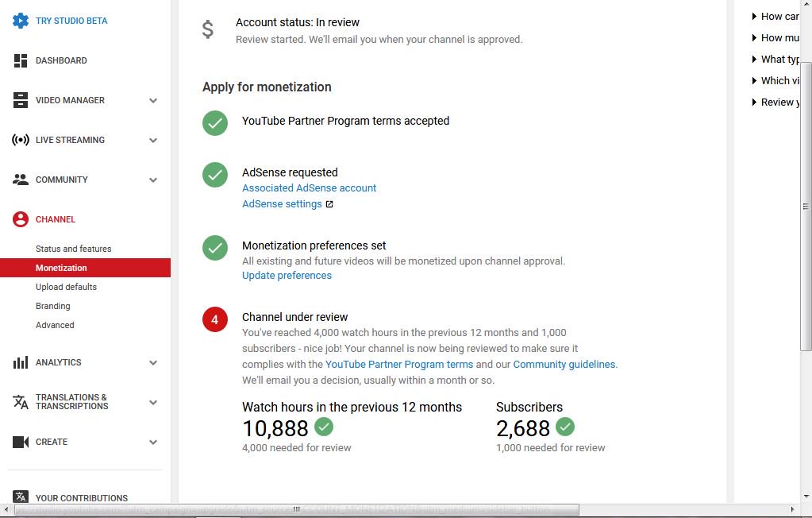The height and width of the screenshot is (518, 812).
Task: Click the YOUR CONTRIBUTIONS menu label
Action: click(82, 498)
